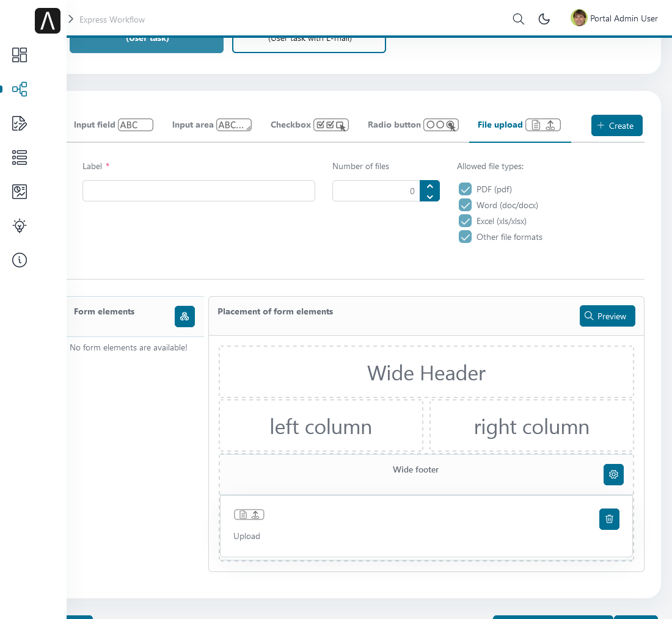
Task: Click 'Placement of form elements' heading
Action: tap(275, 311)
